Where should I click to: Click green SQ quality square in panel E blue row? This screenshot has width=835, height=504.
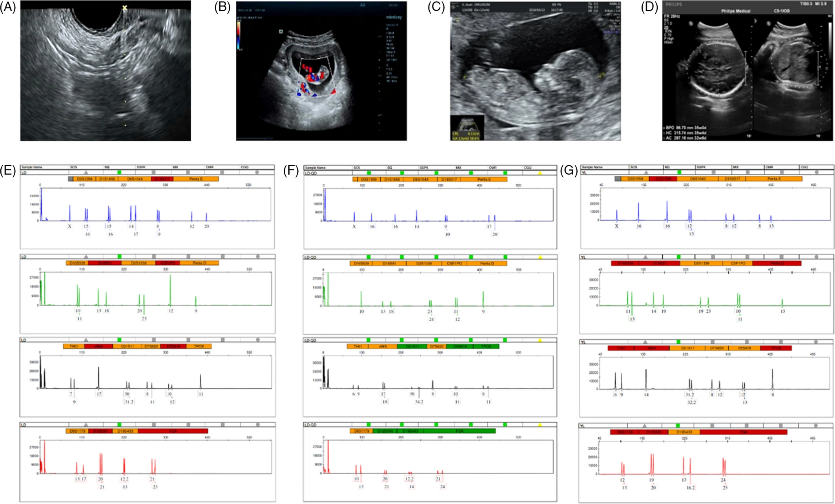click(119, 173)
